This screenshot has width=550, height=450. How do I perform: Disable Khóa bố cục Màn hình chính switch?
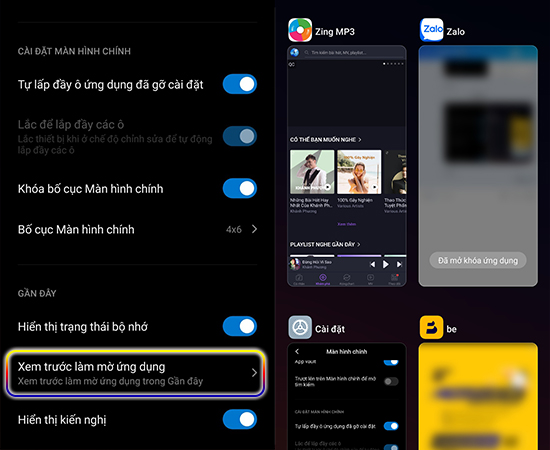click(x=240, y=188)
